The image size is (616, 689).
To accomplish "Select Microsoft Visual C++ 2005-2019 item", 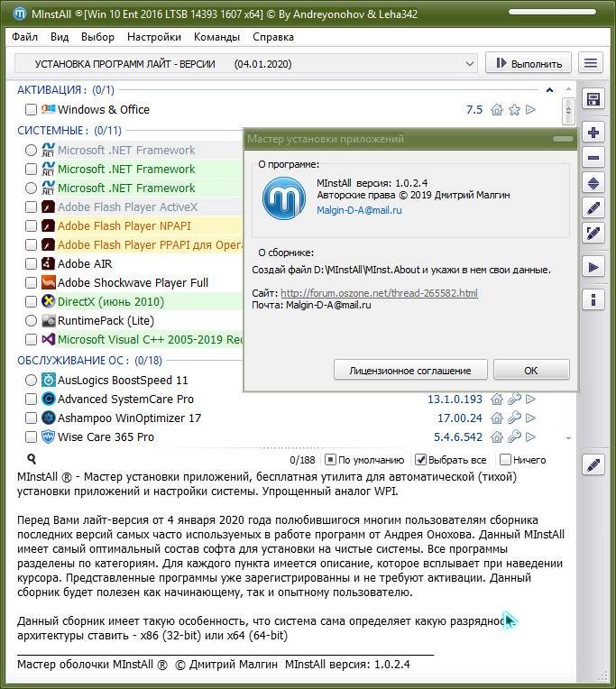I will point(151,339).
